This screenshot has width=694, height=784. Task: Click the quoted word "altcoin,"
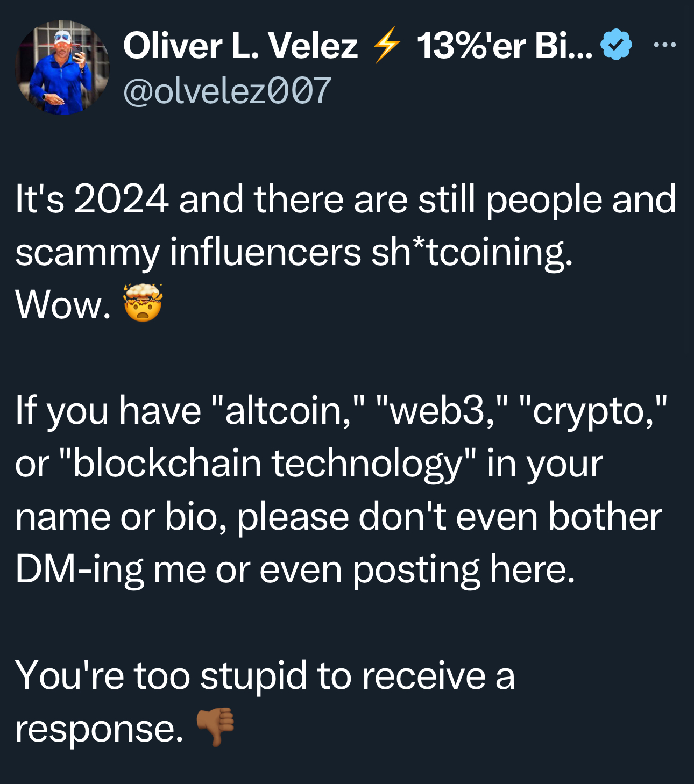288,411
